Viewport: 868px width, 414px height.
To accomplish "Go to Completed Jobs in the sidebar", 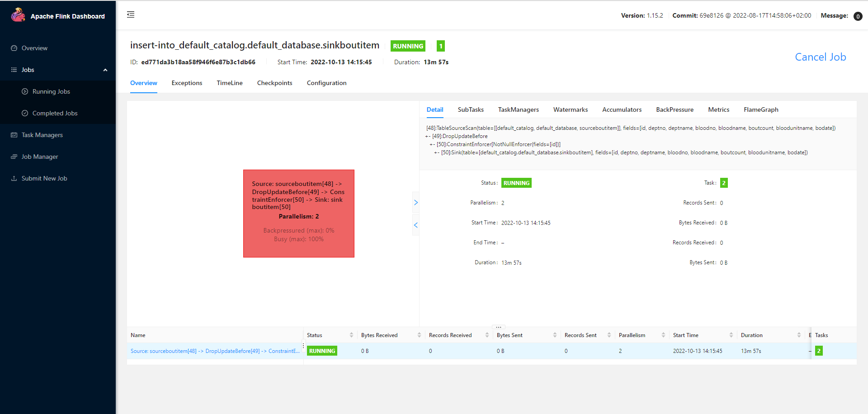I will click(58, 113).
